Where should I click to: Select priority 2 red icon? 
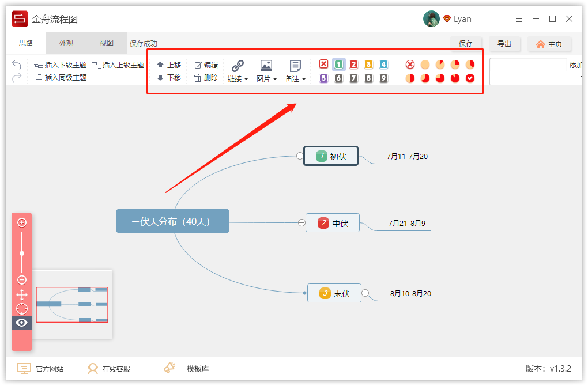click(353, 65)
